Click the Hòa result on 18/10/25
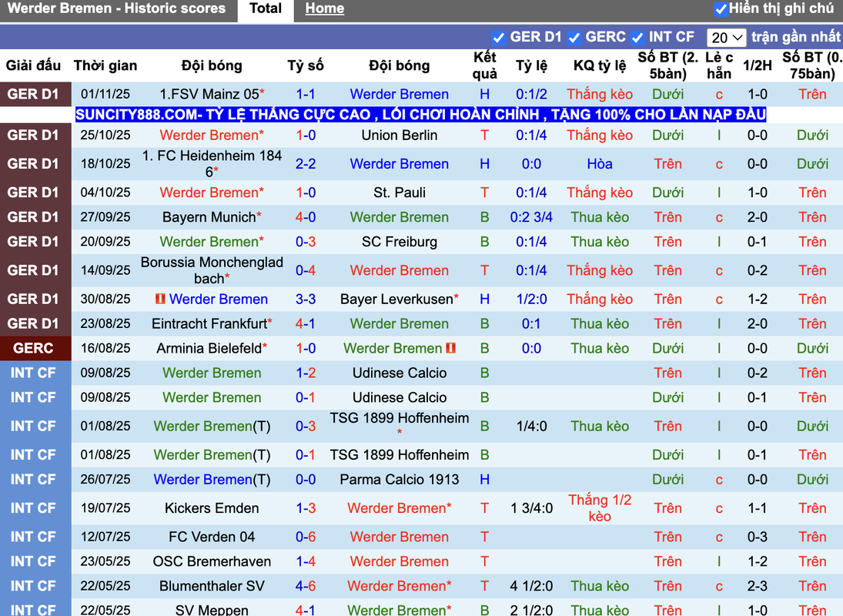 [600, 164]
